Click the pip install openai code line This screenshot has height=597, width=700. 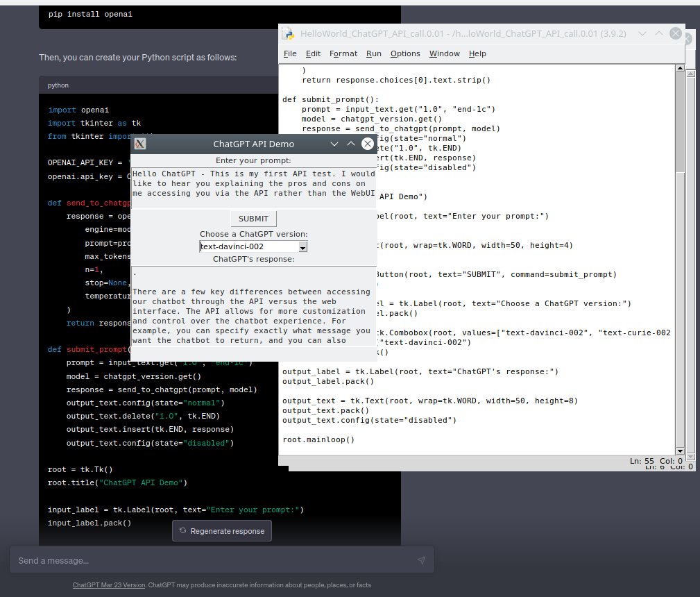90,15
